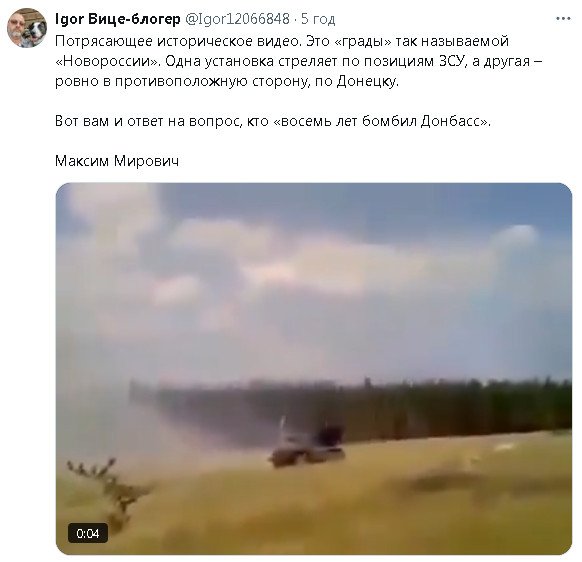Click the 0:04 video duration badge
The width and height of the screenshot is (582, 562).
tap(88, 533)
